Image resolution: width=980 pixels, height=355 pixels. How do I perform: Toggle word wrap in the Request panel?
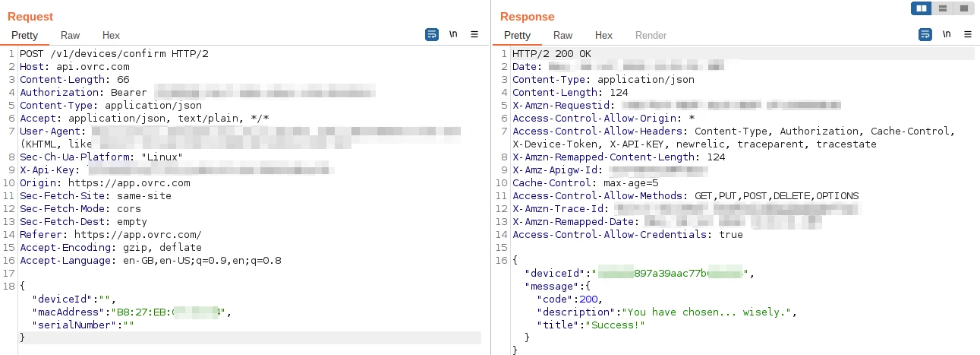tap(432, 34)
